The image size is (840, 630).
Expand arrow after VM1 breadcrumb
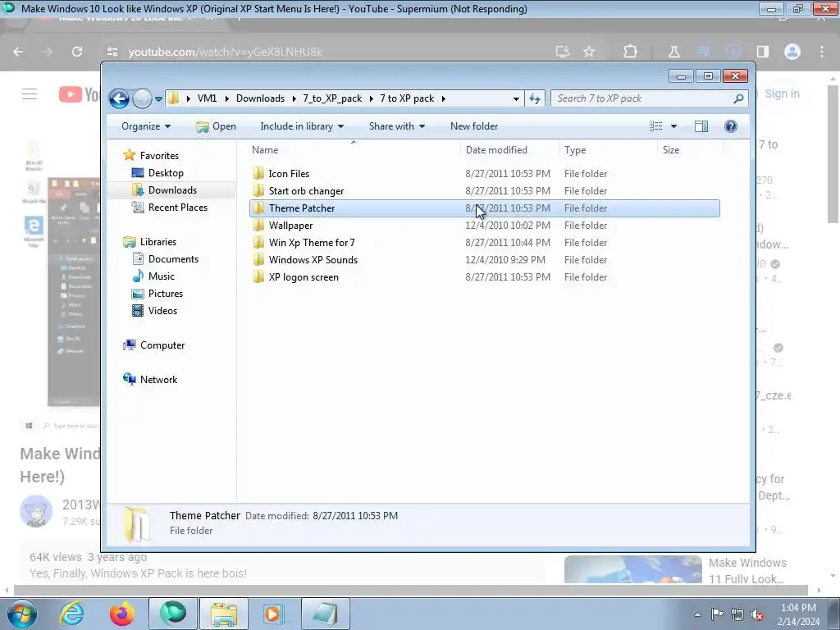227,98
